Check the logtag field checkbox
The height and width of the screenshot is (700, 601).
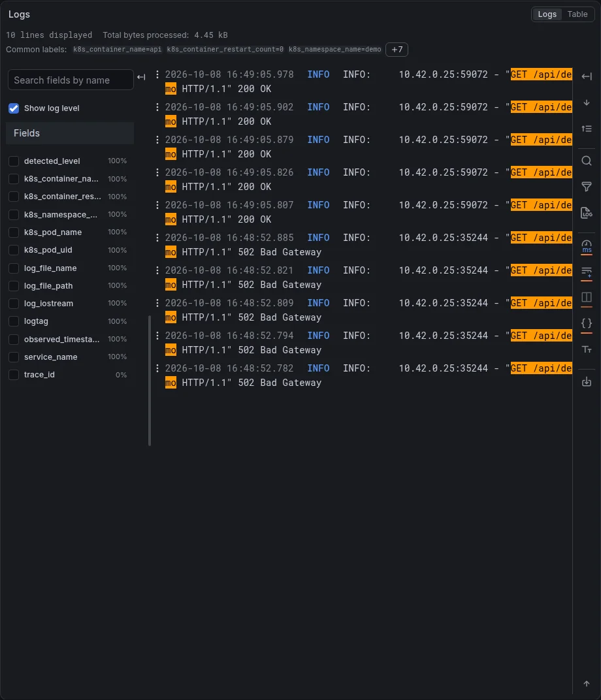[x=14, y=321]
